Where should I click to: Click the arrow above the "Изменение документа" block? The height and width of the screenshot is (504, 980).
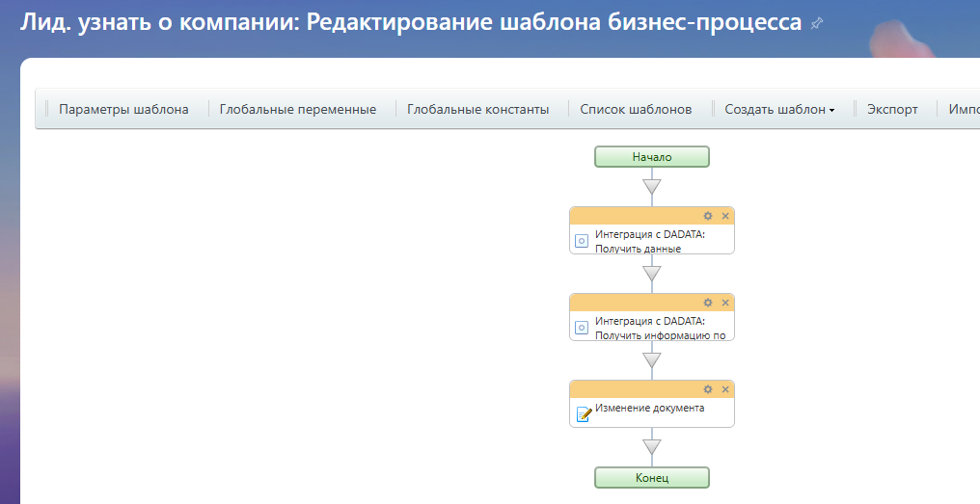click(x=652, y=360)
